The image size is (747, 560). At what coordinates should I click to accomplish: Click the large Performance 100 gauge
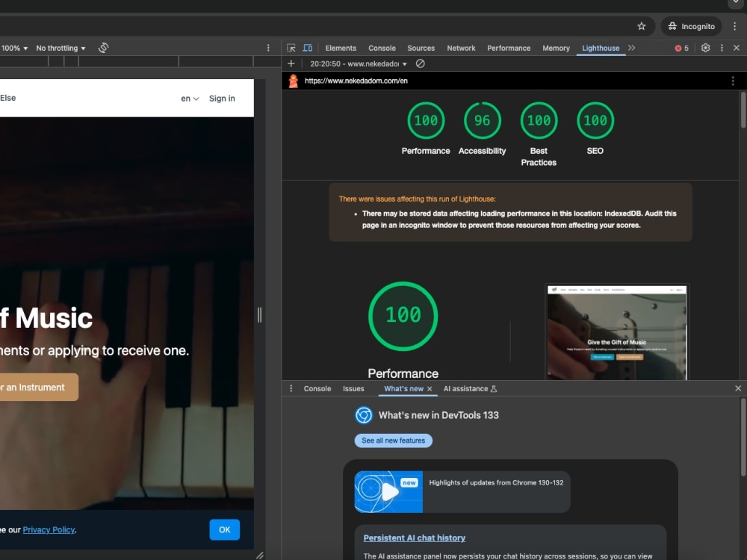tap(403, 316)
